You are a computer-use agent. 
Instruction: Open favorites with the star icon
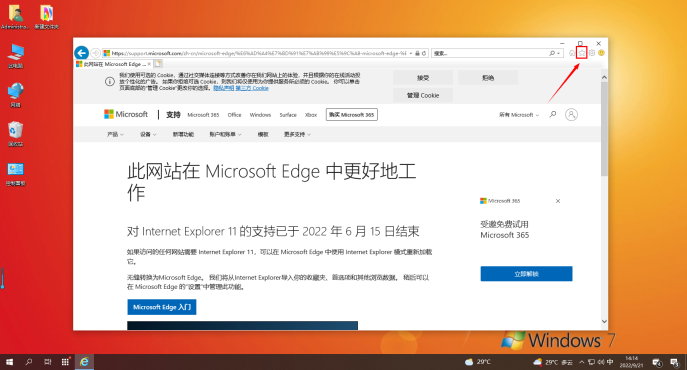tap(581, 53)
